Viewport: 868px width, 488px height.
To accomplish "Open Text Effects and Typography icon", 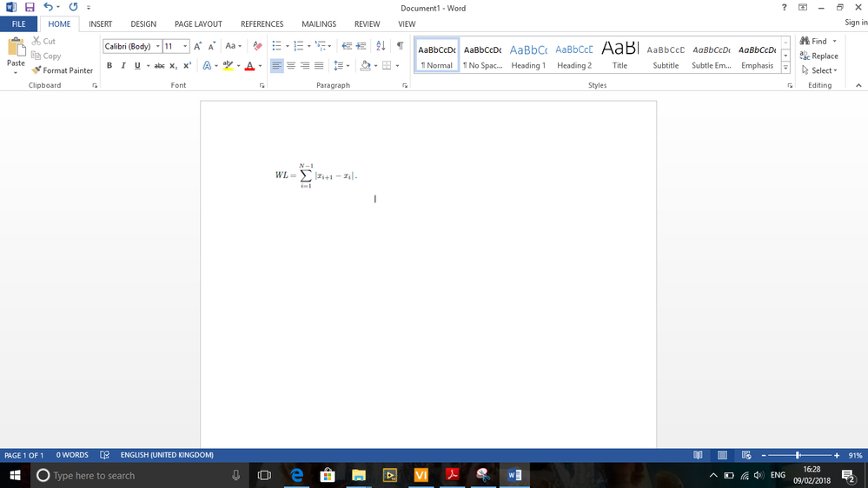I will [x=207, y=66].
